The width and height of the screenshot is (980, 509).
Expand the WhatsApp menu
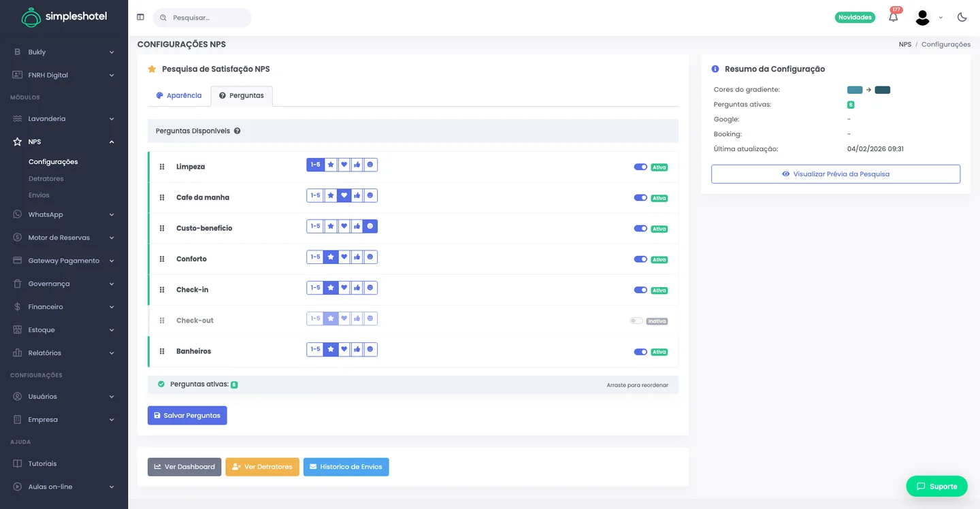coord(64,214)
